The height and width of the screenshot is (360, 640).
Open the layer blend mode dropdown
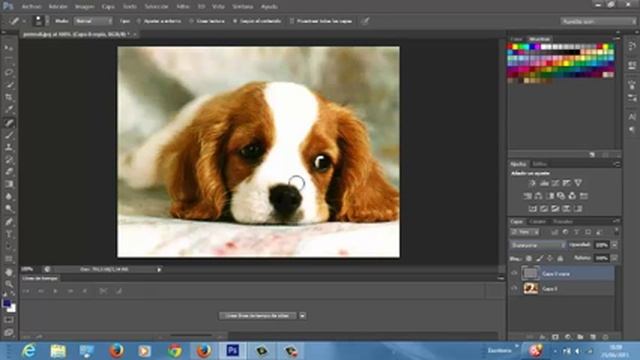point(537,245)
